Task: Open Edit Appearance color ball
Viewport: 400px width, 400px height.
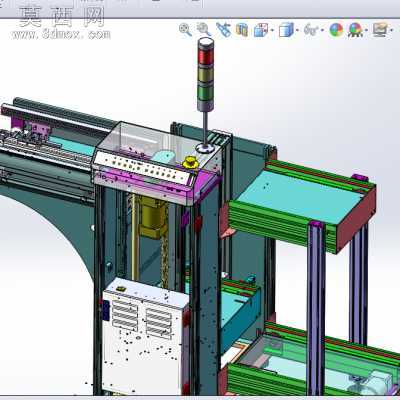Action: (336, 30)
